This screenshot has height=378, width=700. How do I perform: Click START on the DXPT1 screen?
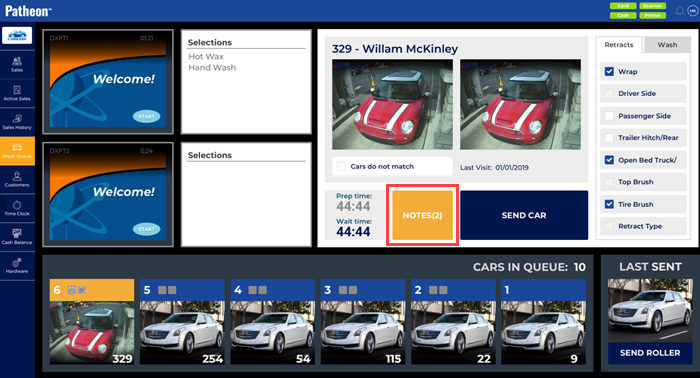(146, 116)
